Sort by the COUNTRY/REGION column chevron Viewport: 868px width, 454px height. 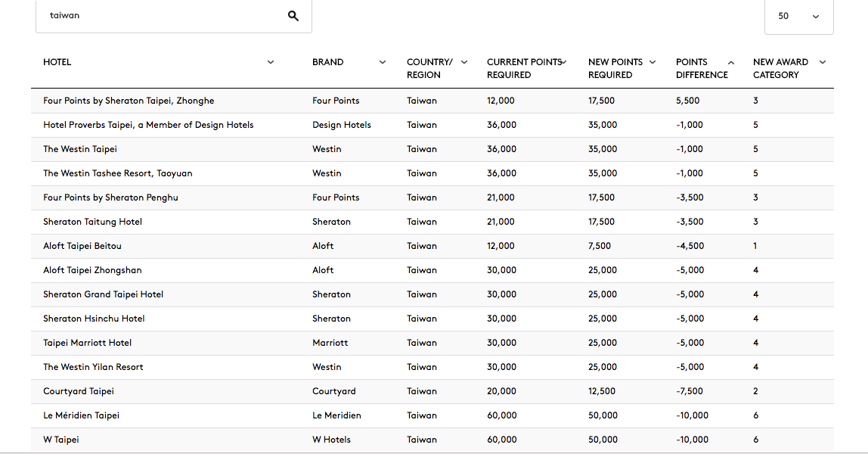pos(464,62)
